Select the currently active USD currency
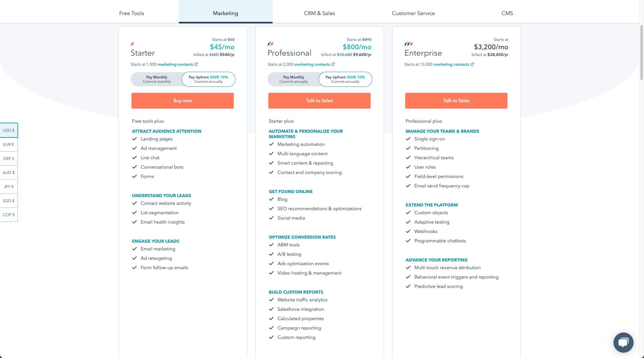Screen dimensions: 644x358 (x=8, y=130)
